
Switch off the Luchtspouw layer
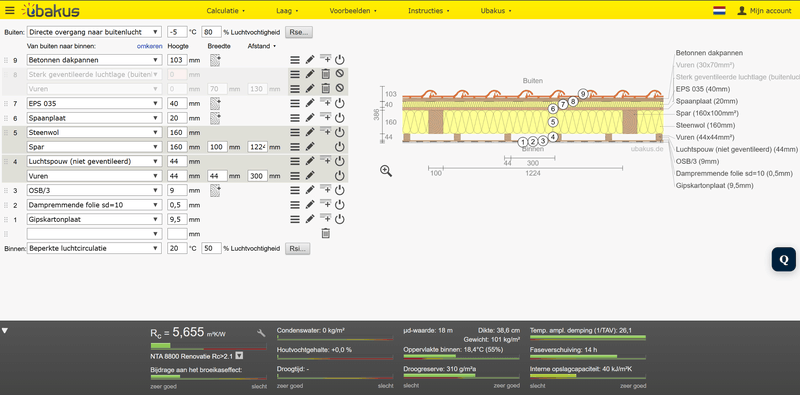[340, 161]
